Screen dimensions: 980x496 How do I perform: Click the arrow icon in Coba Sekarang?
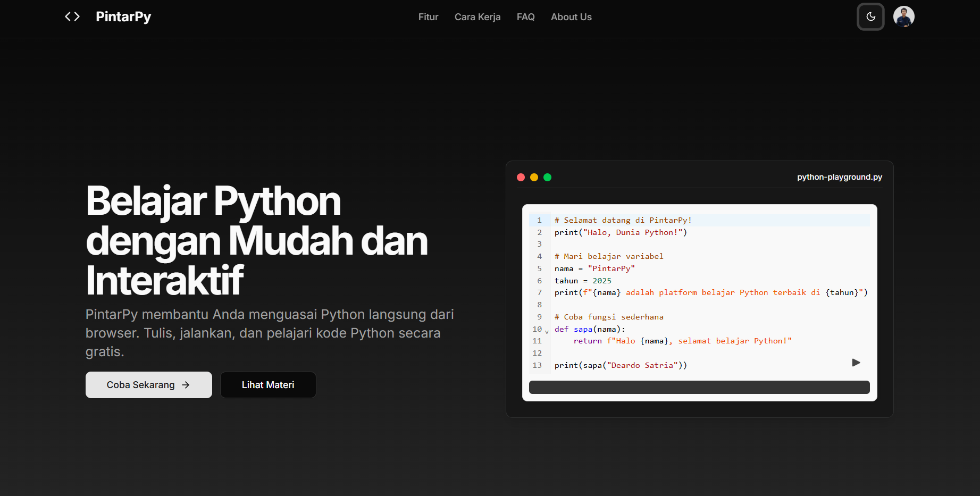coord(186,385)
